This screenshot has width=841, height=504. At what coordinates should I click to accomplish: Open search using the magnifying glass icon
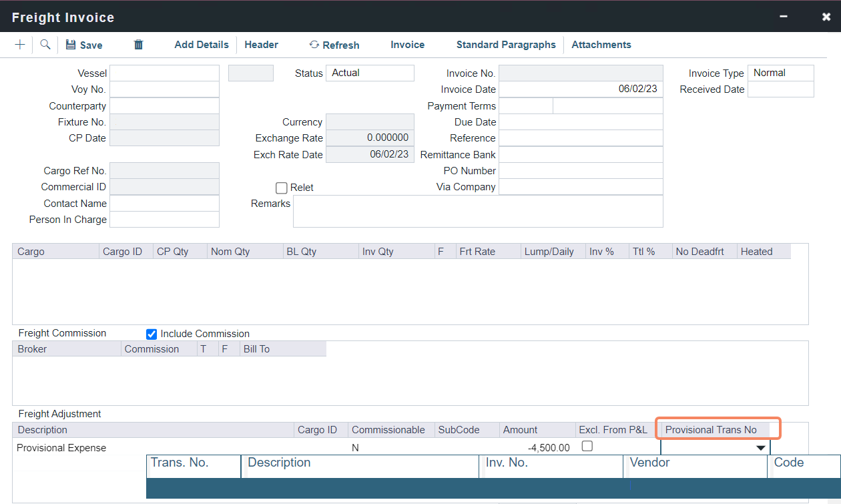click(44, 45)
